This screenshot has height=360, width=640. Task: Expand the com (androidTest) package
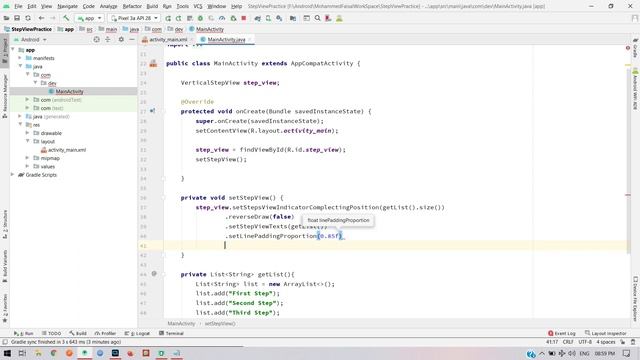pos(27,100)
